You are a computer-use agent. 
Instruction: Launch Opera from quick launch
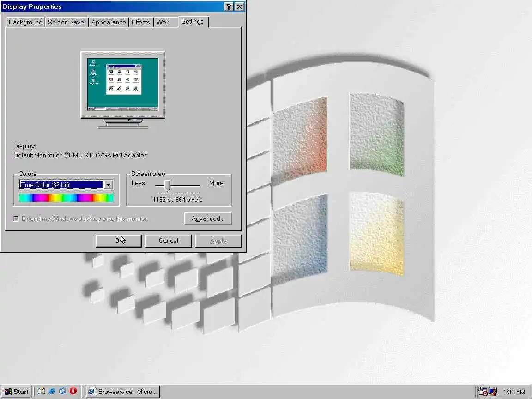tap(73, 391)
